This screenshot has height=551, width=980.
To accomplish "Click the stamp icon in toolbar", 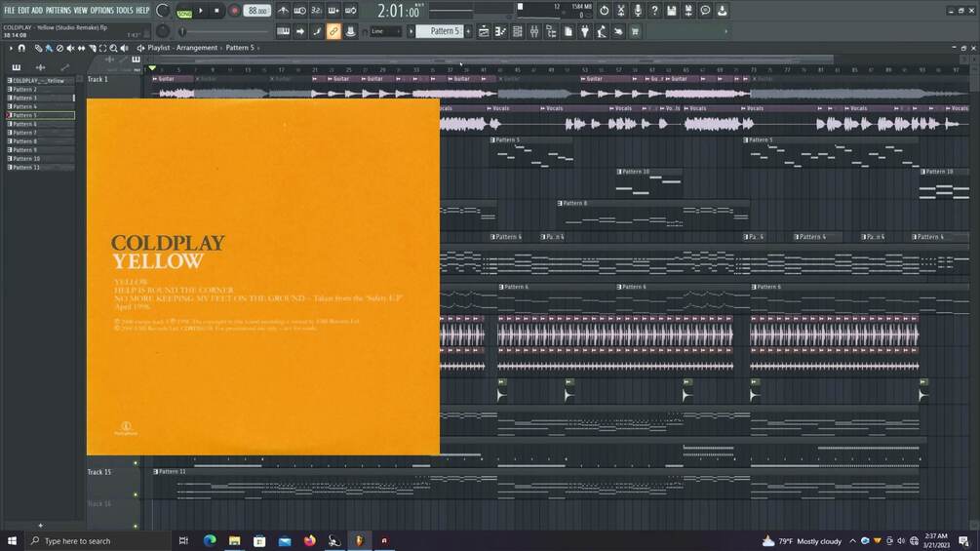I will [351, 31].
